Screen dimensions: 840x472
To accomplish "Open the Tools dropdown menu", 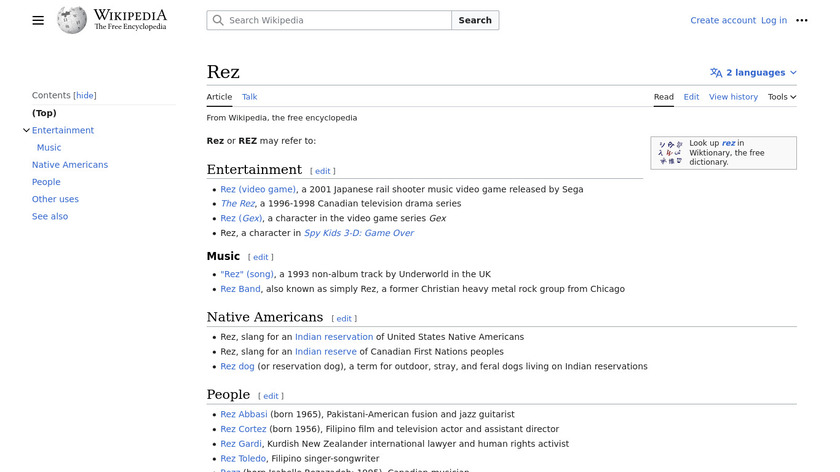I will point(782,97).
